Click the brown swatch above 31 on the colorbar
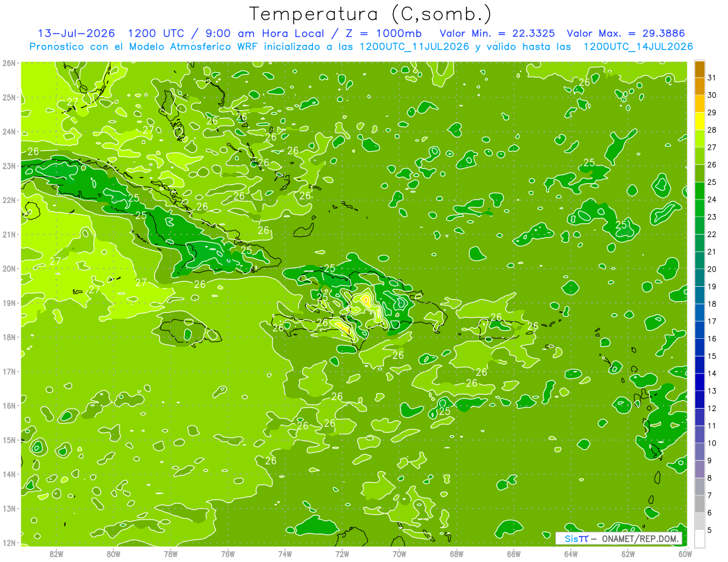 pyautogui.click(x=699, y=69)
